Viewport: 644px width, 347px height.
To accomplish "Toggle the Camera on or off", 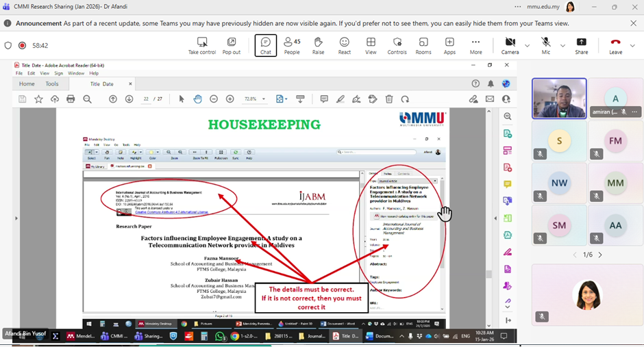I will 510,45.
